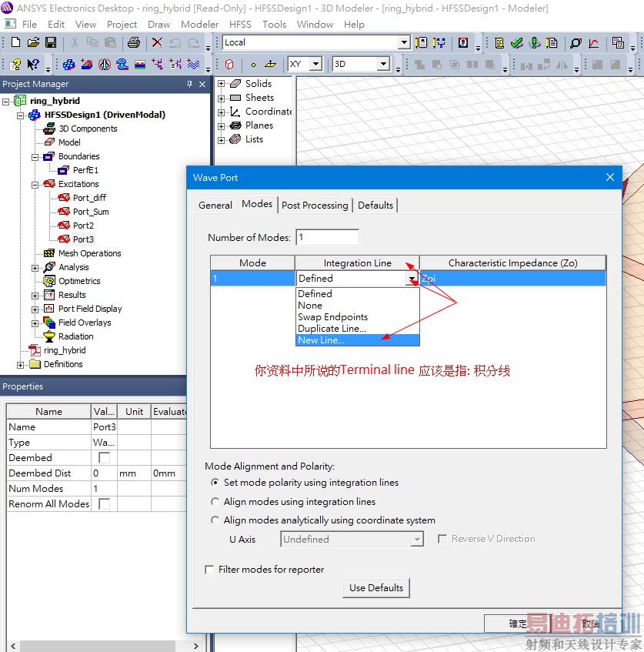Close the Project Manager panel

202,84
